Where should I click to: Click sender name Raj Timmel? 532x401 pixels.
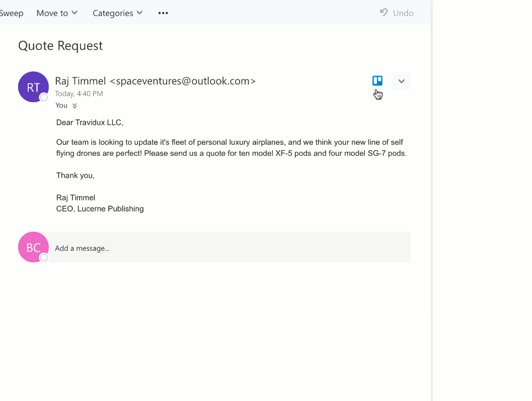tap(81, 81)
